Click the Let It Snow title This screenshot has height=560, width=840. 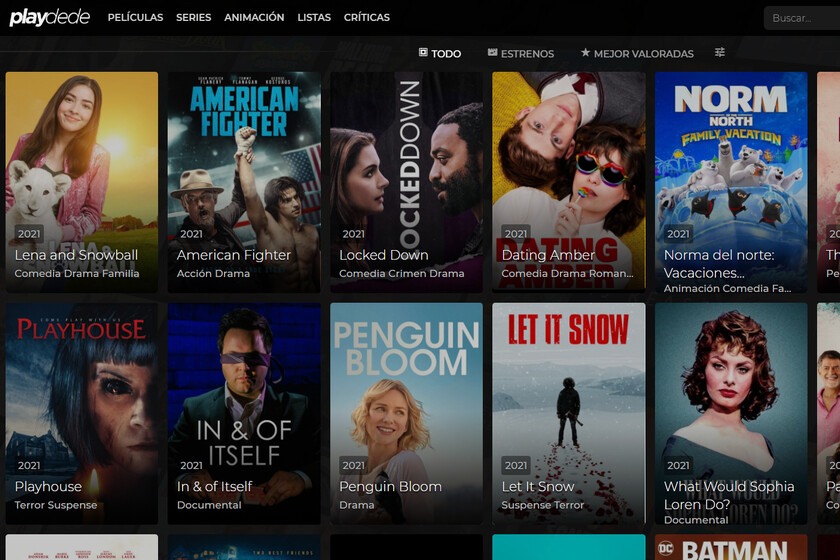point(538,486)
